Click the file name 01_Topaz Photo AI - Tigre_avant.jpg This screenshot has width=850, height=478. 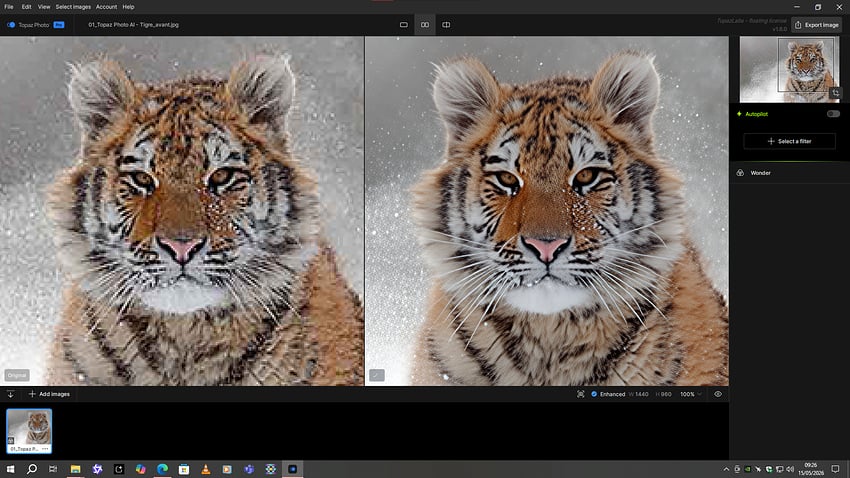click(x=133, y=25)
